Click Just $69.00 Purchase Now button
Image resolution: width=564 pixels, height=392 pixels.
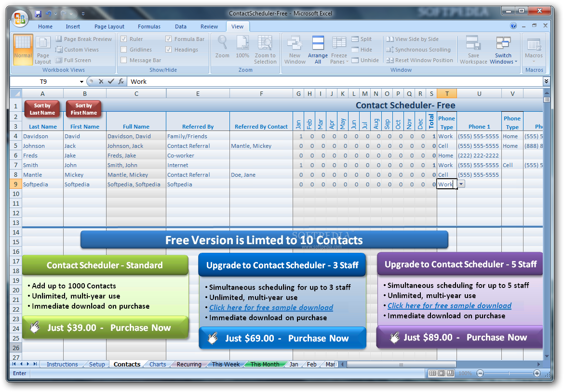pyautogui.click(x=282, y=338)
